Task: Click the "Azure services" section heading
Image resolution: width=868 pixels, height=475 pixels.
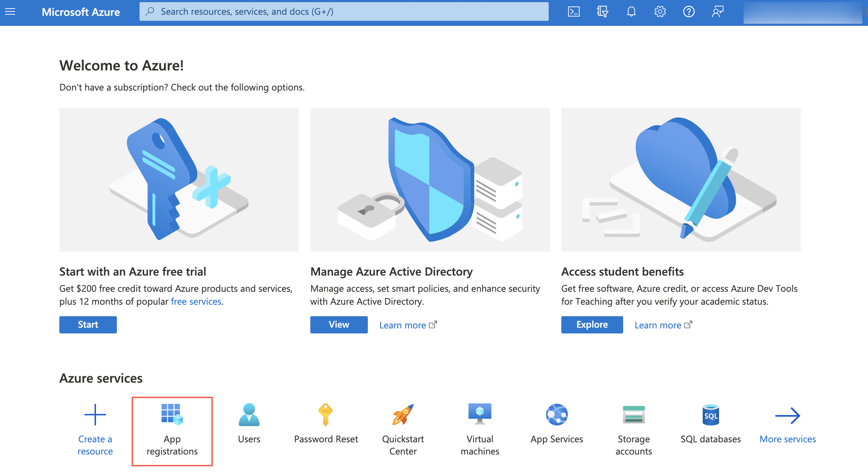Action: (x=101, y=378)
